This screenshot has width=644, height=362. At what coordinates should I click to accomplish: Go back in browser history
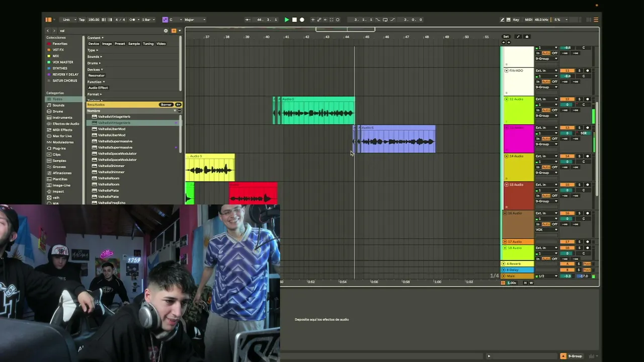[48, 31]
